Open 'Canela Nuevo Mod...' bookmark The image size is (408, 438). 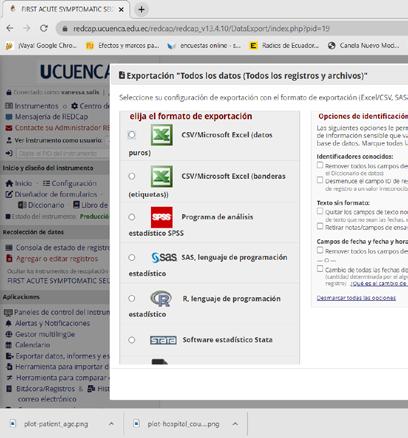[x=364, y=46]
